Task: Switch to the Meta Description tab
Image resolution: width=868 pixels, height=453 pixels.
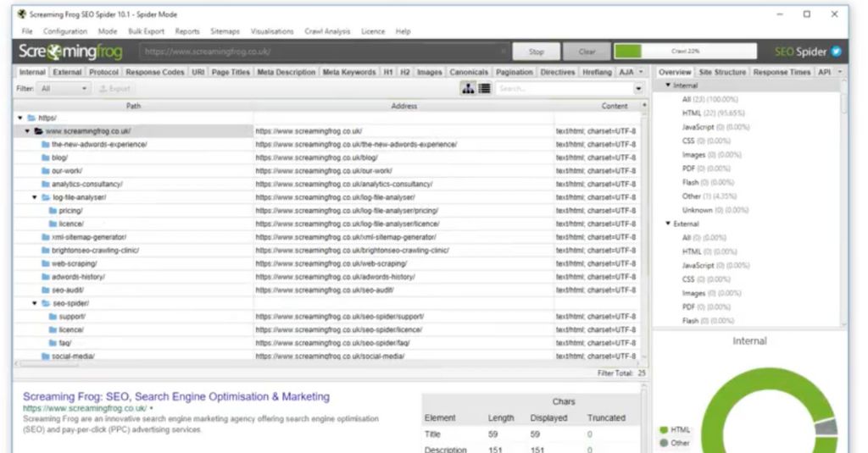Action: (x=287, y=72)
